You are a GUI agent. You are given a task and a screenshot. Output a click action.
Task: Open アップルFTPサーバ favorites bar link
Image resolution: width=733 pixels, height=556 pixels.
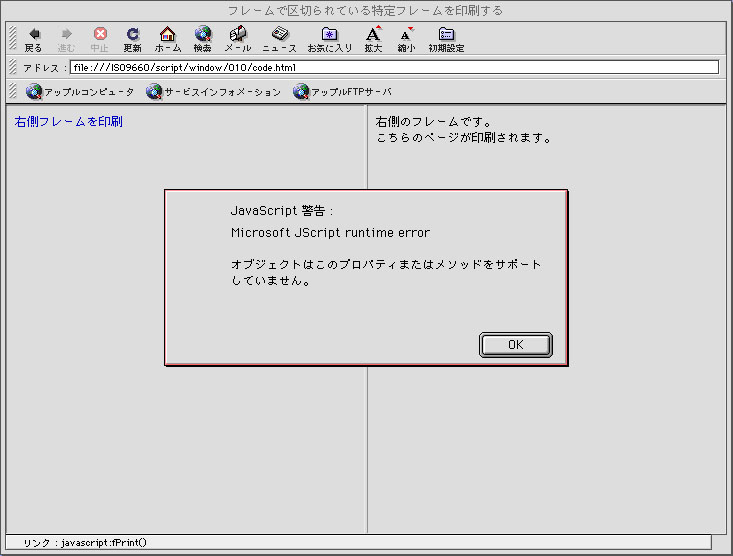pos(342,92)
